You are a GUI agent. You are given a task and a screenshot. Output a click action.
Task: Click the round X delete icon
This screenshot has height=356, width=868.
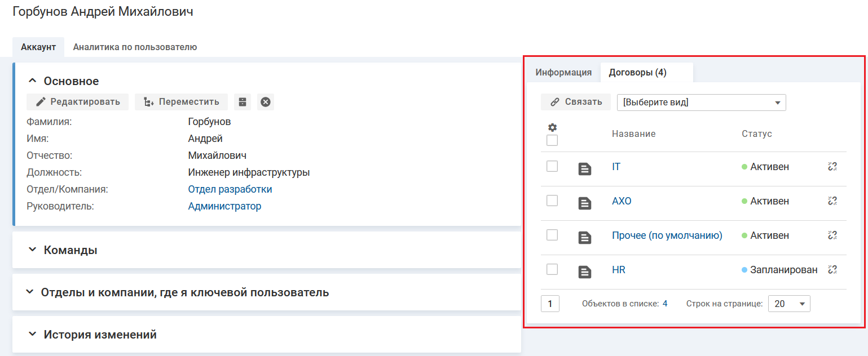[x=266, y=102]
